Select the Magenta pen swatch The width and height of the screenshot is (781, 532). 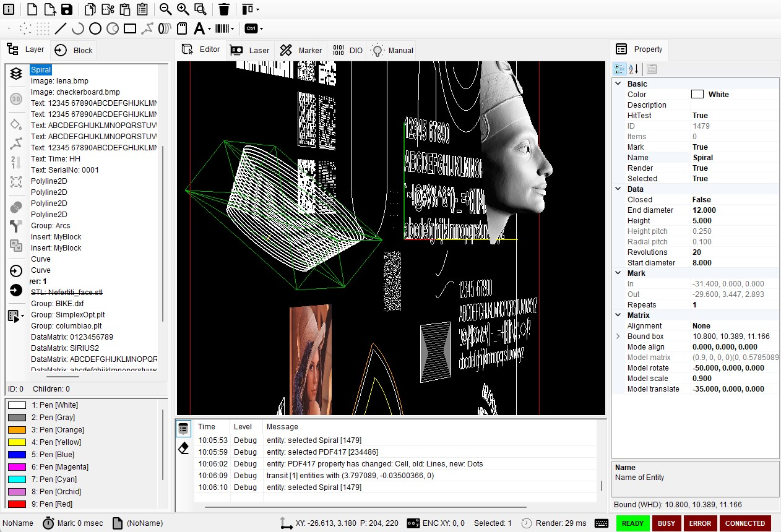tap(17, 467)
